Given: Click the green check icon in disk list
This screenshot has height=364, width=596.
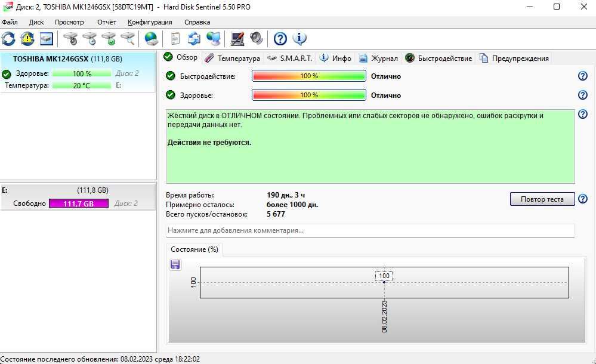Looking at the screenshot, I should tap(6, 74).
